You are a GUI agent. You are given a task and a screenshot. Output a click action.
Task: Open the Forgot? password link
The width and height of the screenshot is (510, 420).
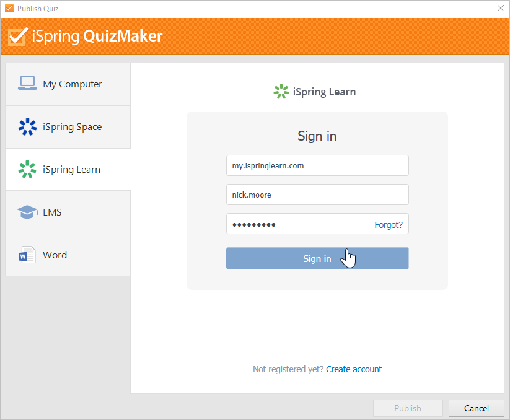click(x=388, y=225)
